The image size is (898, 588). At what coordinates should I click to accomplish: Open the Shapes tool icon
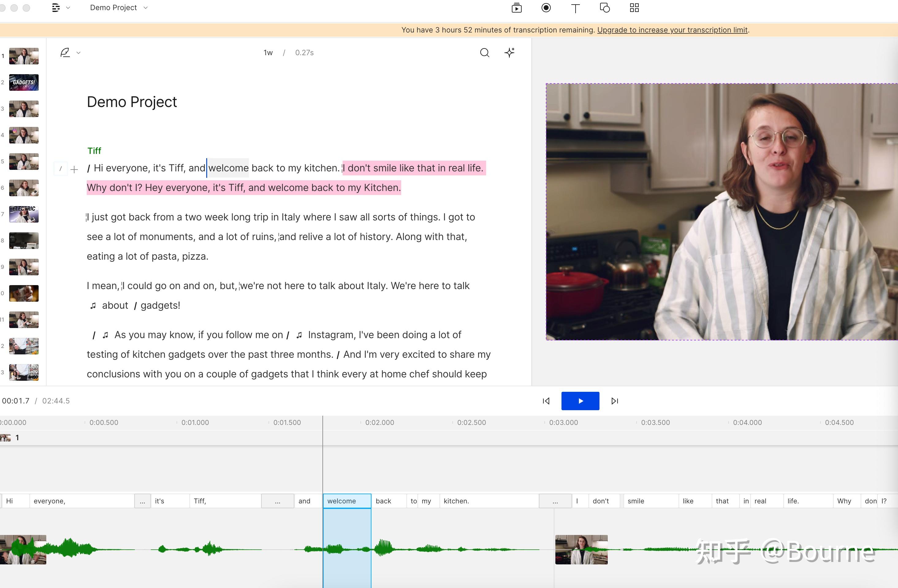pyautogui.click(x=605, y=8)
